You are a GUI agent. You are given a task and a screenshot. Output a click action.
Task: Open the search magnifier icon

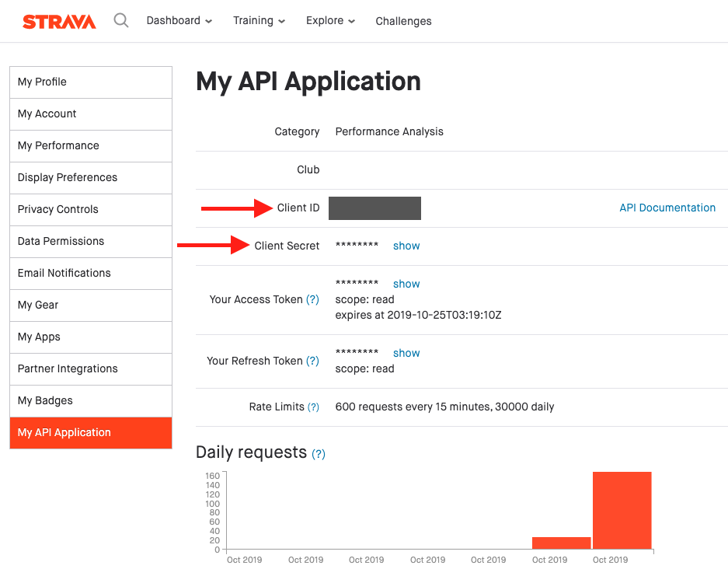(121, 20)
